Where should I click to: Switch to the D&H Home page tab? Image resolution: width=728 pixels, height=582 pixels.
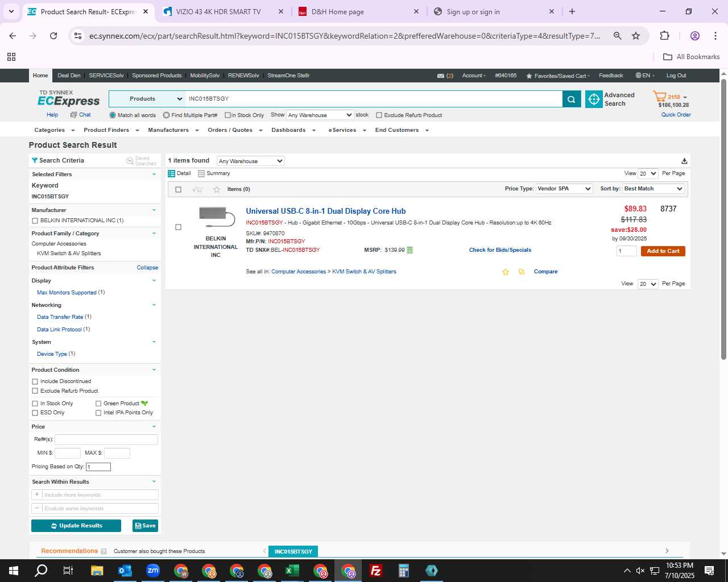(x=358, y=11)
